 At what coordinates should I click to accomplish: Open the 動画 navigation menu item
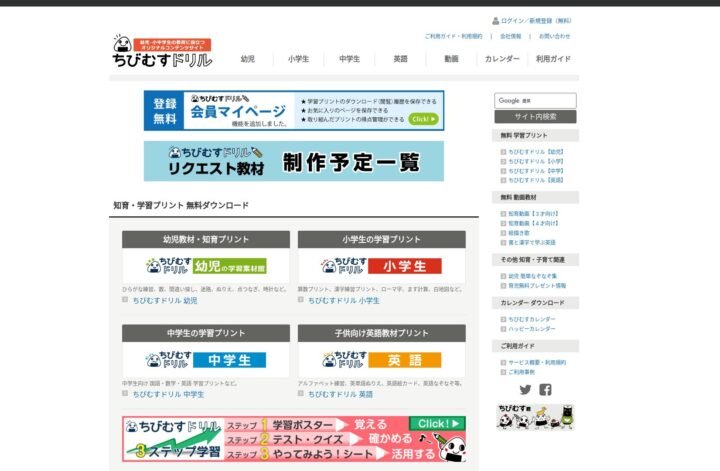452,59
